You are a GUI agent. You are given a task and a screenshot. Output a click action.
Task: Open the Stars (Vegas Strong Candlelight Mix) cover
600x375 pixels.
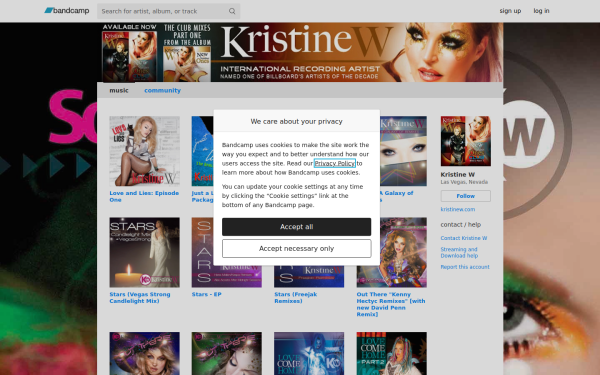pos(144,252)
